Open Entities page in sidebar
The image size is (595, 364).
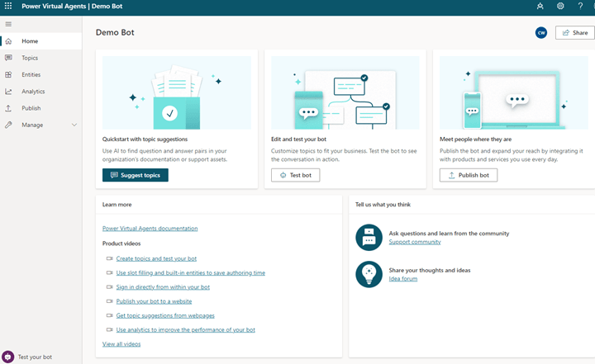[x=41, y=74]
